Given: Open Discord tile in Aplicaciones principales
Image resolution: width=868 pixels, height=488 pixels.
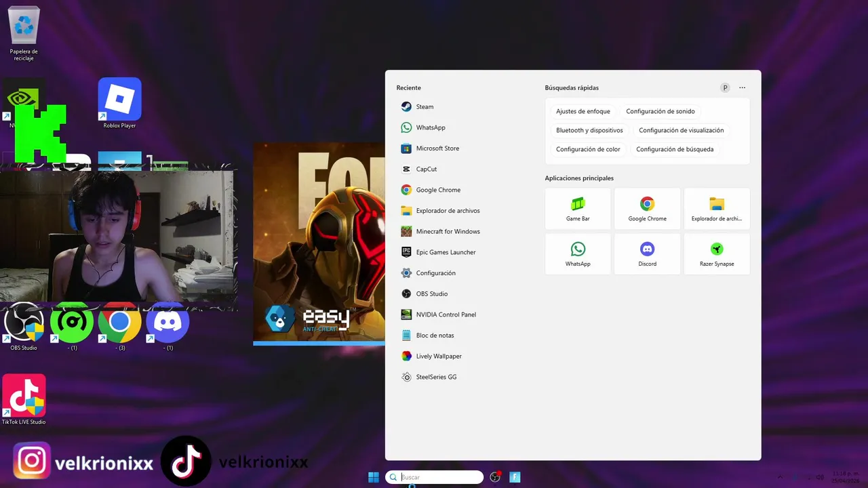Looking at the screenshot, I should point(647,254).
